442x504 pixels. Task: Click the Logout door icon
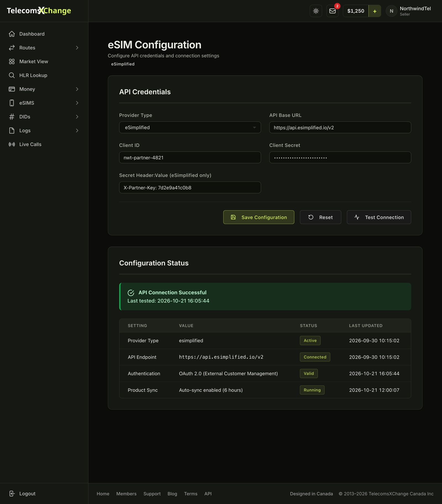point(12,494)
